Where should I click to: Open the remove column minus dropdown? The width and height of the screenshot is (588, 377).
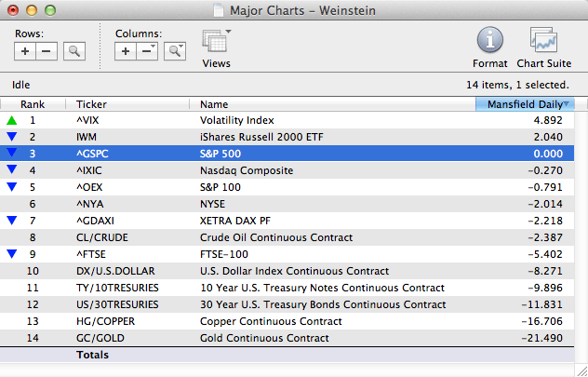click(148, 50)
